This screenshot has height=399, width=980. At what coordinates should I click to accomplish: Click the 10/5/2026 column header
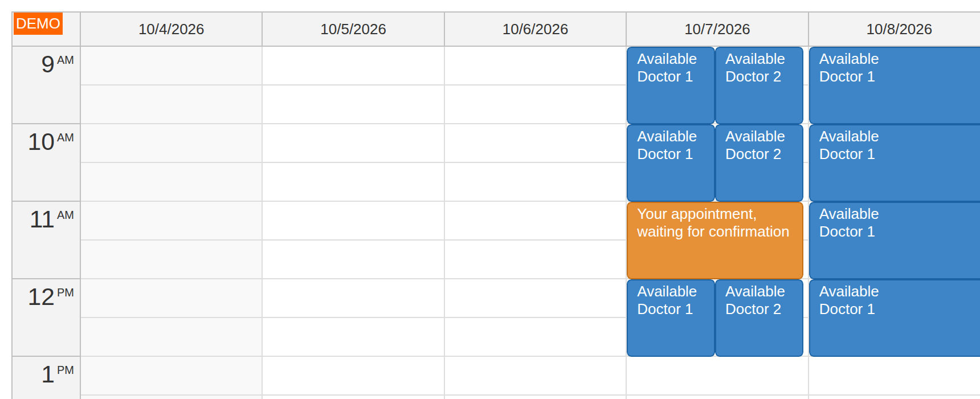pos(353,29)
